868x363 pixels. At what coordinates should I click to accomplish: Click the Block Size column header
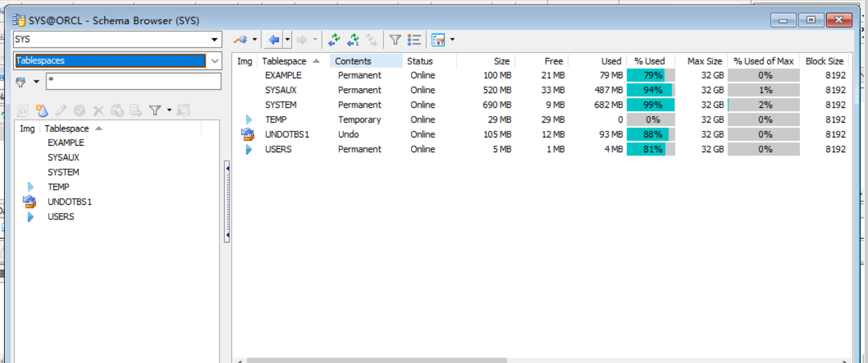tap(824, 61)
